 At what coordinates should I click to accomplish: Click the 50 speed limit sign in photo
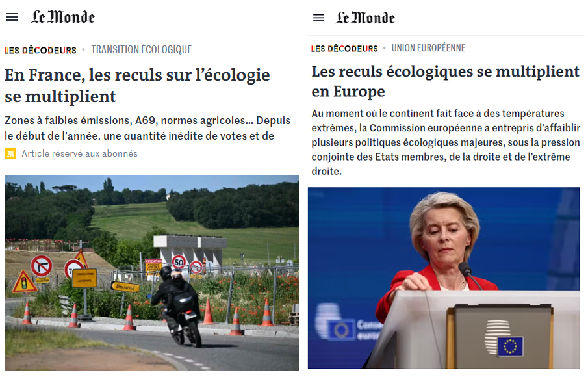coord(179,262)
